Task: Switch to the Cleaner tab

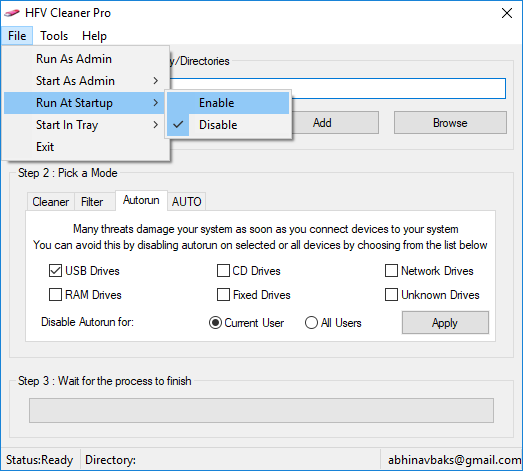Action: [50, 202]
